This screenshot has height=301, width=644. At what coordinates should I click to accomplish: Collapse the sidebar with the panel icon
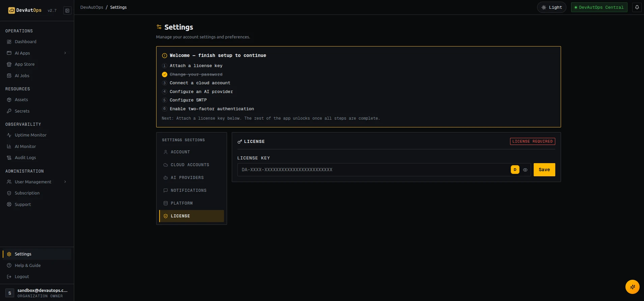pyautogui.click(x=67, y=10)
